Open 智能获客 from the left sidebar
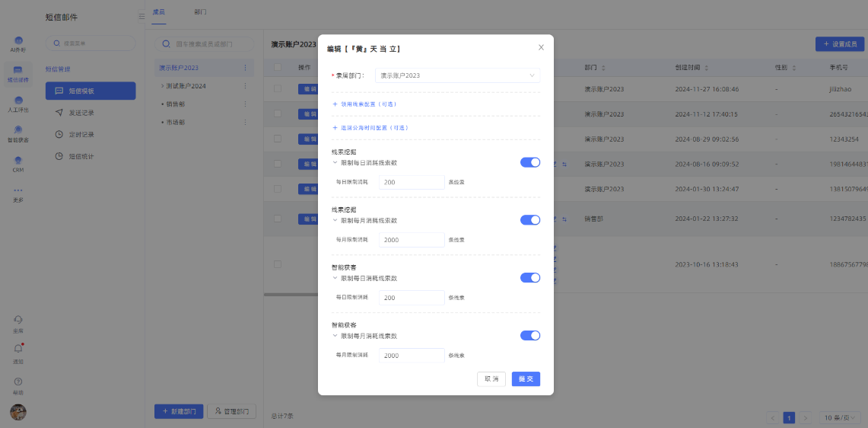 [x=18, y=132]
